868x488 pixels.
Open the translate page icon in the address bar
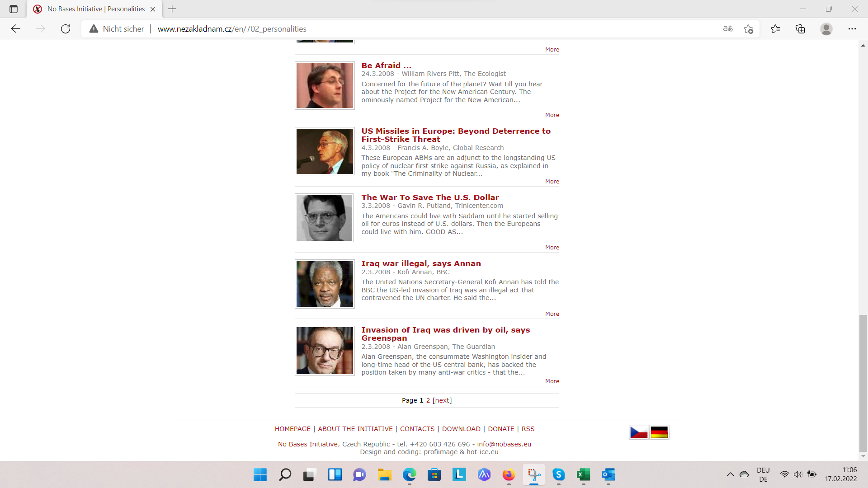tap(728, 29)
